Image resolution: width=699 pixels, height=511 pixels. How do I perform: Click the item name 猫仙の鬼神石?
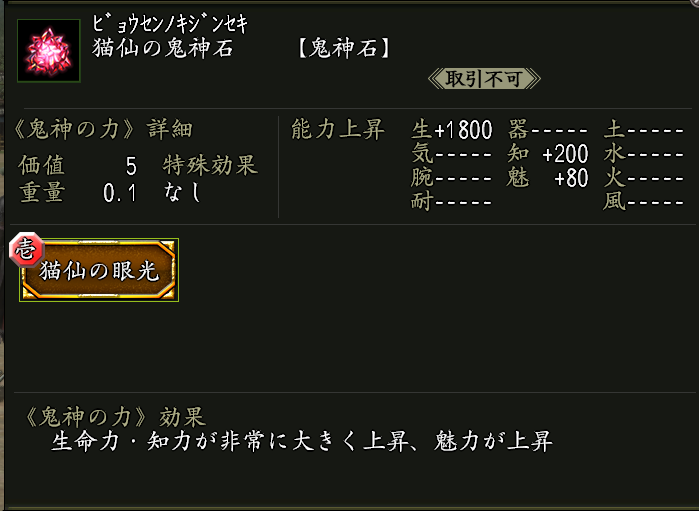point(162,48)
